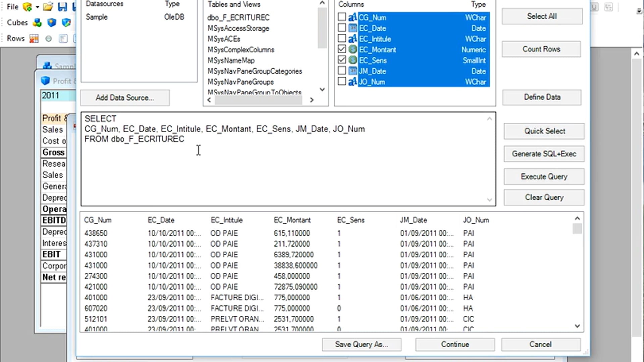Click the edit cube pencil icon
Image resolution: width=644 pixels, height=362 pixels.
pos(66,22)
